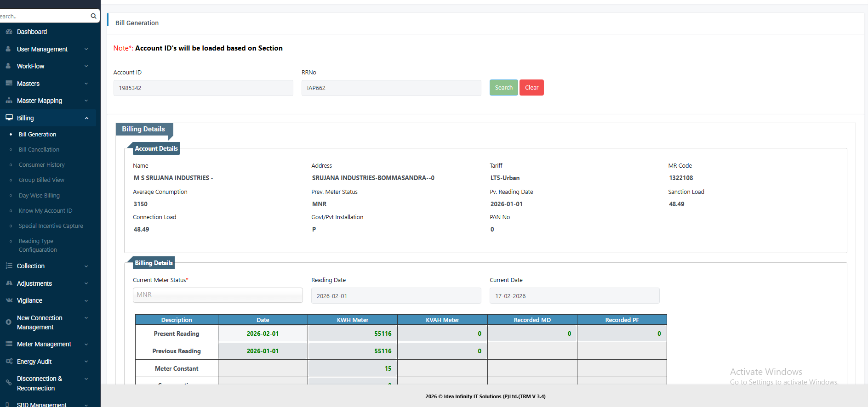Open Consumer History submenu item
The width and height of the screenshot is (868, 407).
[x=42, y=164]
